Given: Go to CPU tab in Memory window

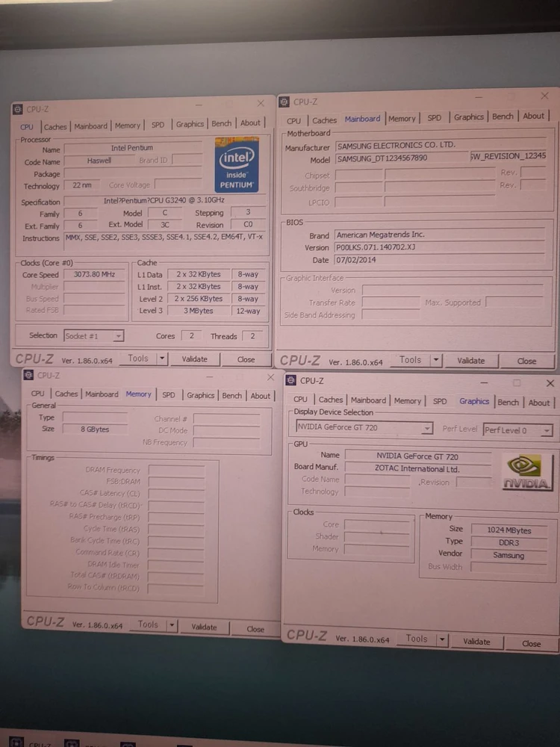Looking at the screenshot, I should (x=37, y=394).
